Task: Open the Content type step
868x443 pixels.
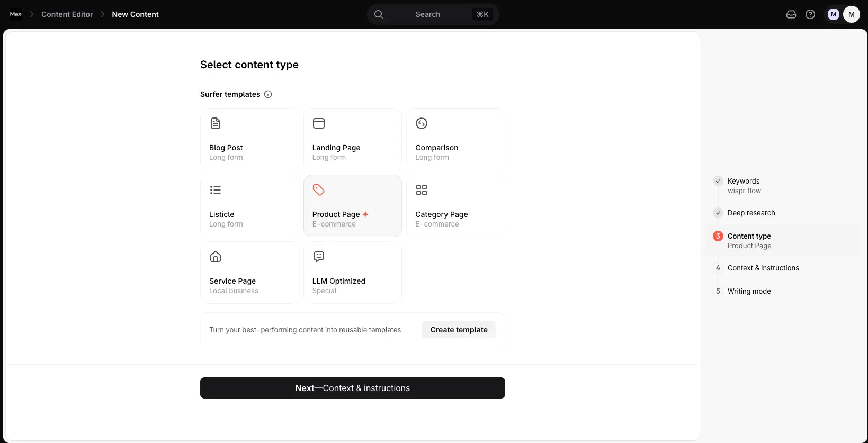Action: 783,241
